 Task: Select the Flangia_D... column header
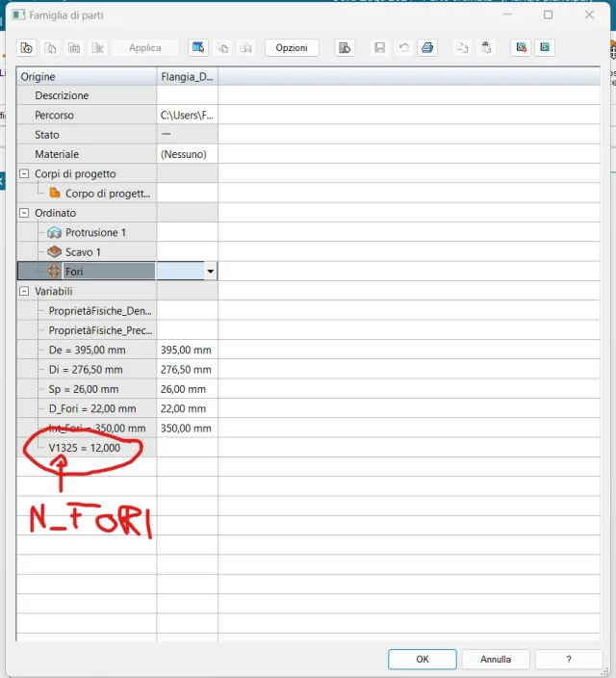pyautogui.click(x=187, y=77)
